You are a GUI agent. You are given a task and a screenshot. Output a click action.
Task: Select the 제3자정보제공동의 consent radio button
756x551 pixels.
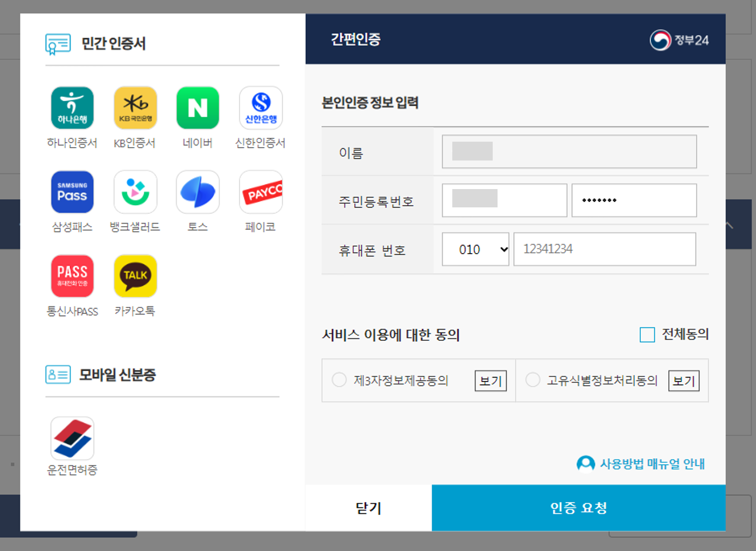[x=339, y=380]
